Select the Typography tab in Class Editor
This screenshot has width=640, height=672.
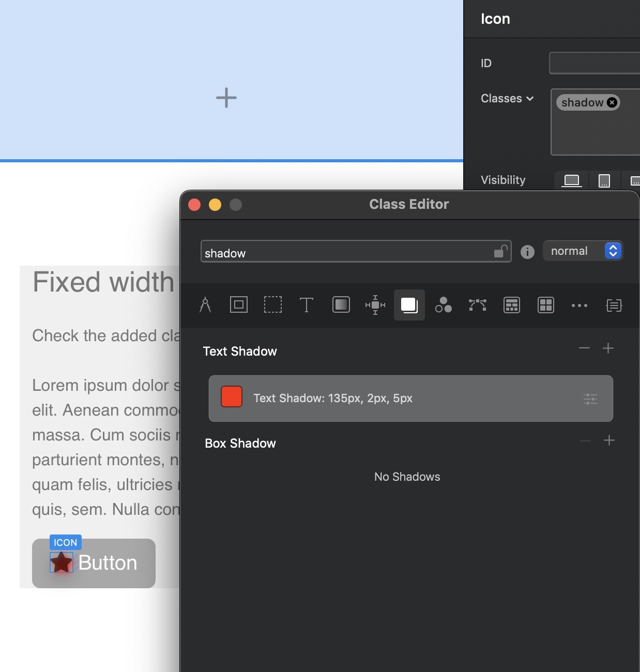[307, 305]
